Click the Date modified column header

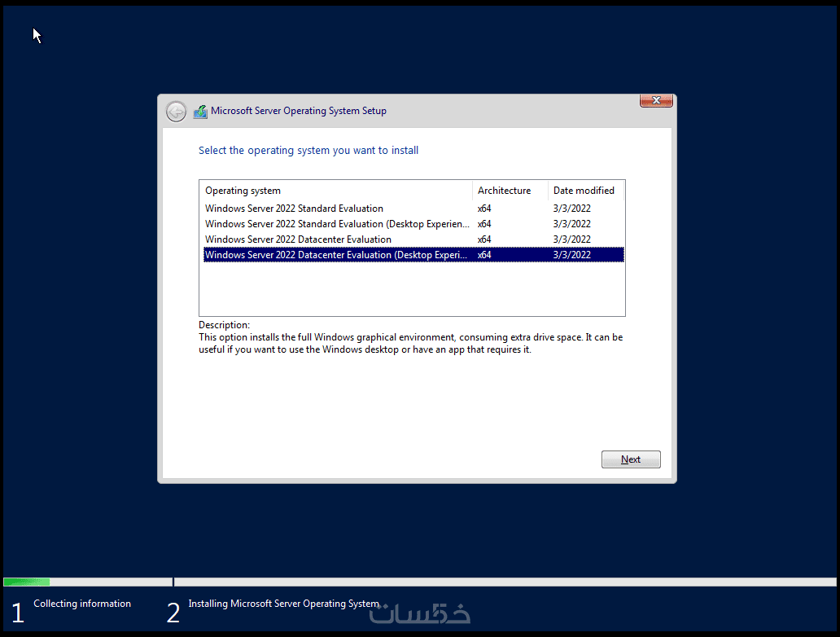[x=585, y=191]
